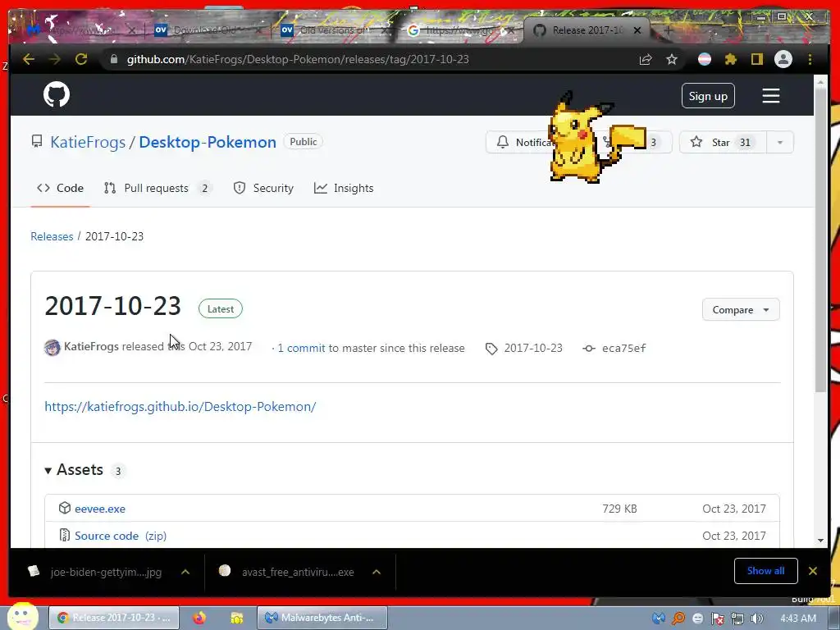The width and height of the screenshot is (840, 630).
Task: Open the Security tab
Action: (x=263, y=188)
